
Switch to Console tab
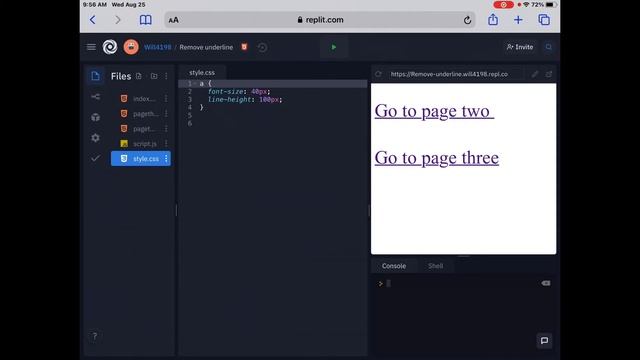coord(394,266)
